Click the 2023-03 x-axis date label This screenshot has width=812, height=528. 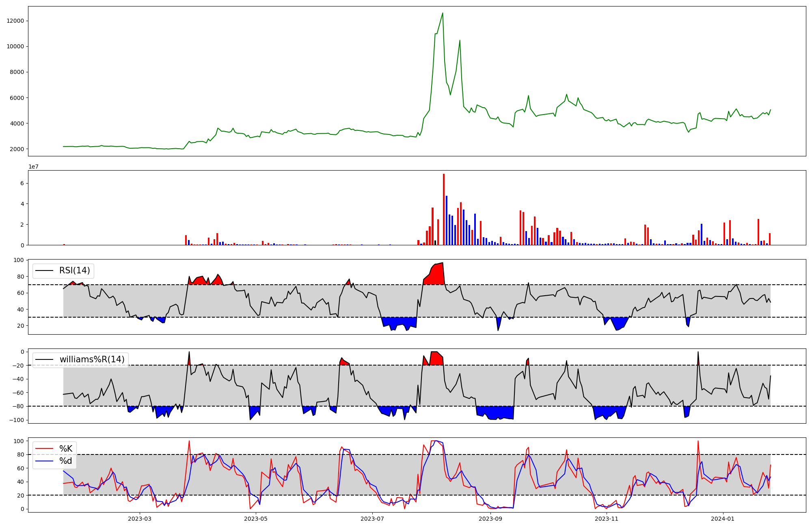[x=139, y=519]
